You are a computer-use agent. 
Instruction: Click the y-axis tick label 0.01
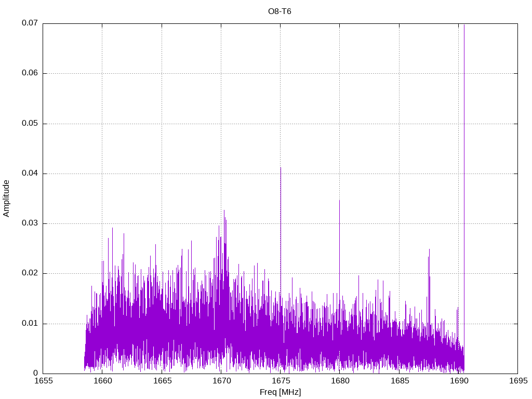point(30,324)
